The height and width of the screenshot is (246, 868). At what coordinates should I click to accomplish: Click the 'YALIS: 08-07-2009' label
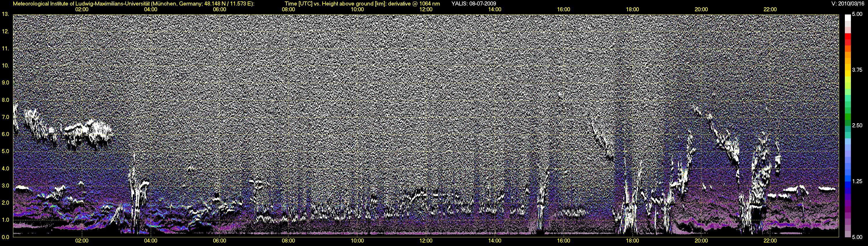[473, 4]
